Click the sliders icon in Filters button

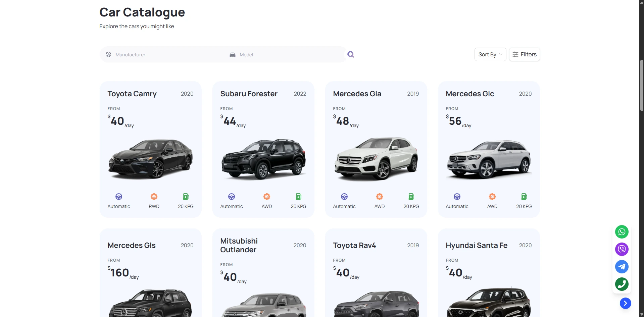click(515, 54)
